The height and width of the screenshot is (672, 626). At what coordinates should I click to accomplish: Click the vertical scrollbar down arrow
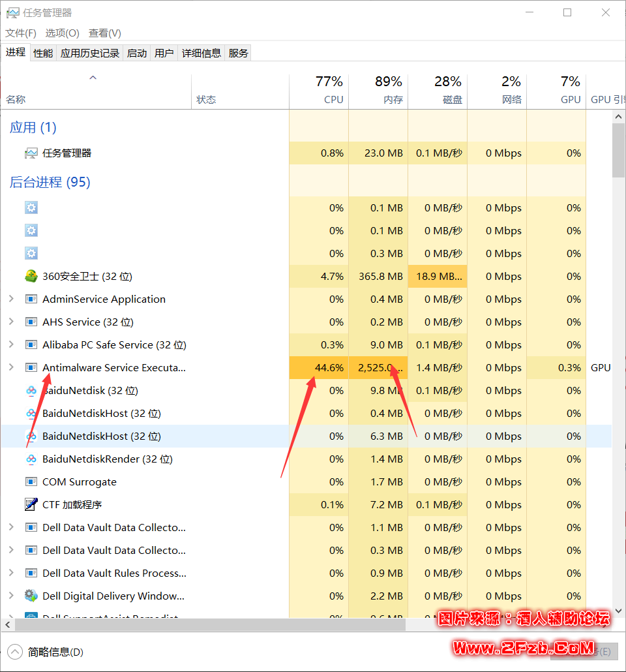(x=618, y=611)
